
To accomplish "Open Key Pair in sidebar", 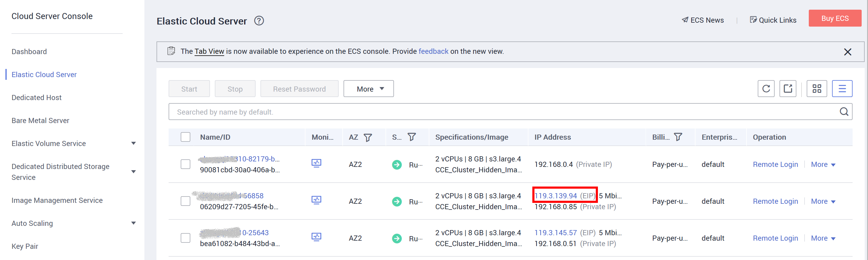I will [x=24, y=246].
